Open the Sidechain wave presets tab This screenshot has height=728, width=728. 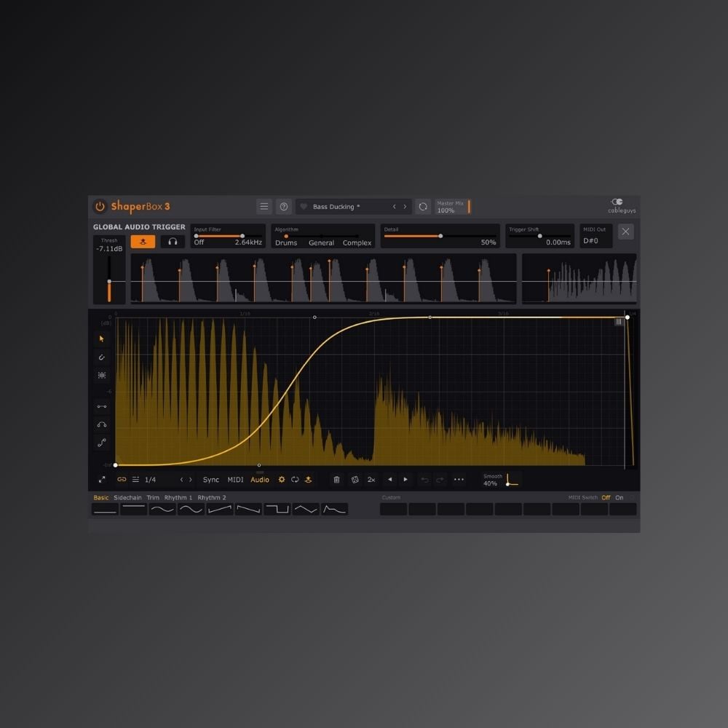(127, 497)
